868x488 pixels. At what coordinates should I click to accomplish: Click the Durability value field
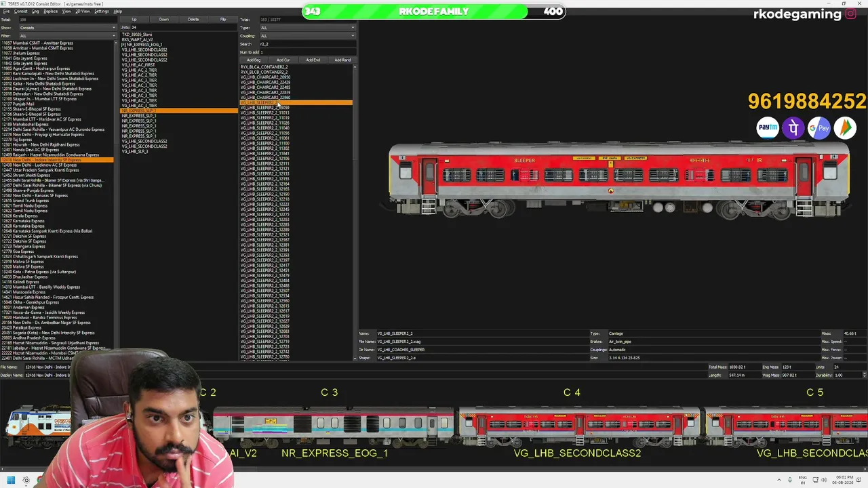847,375
